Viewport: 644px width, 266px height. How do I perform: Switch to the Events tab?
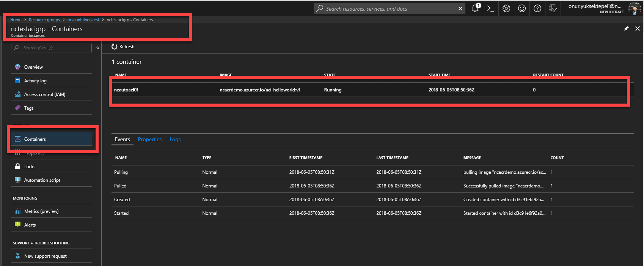(x=123, y=139)
